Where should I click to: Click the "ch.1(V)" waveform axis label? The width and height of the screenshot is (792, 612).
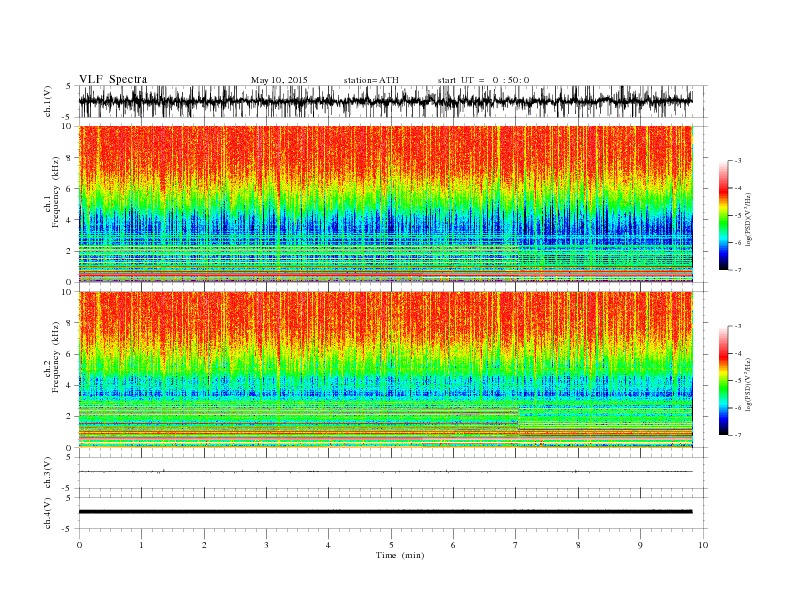pos(48,102)
